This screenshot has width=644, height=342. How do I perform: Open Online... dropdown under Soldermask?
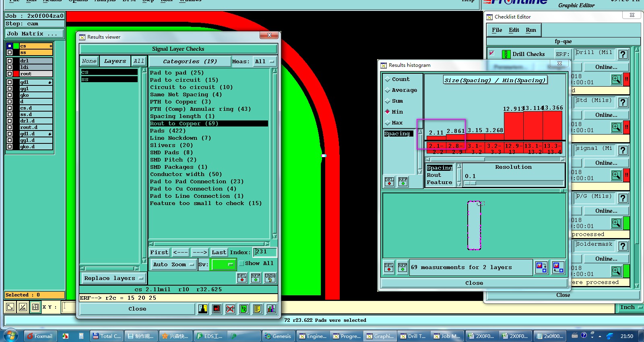point(606,259)
